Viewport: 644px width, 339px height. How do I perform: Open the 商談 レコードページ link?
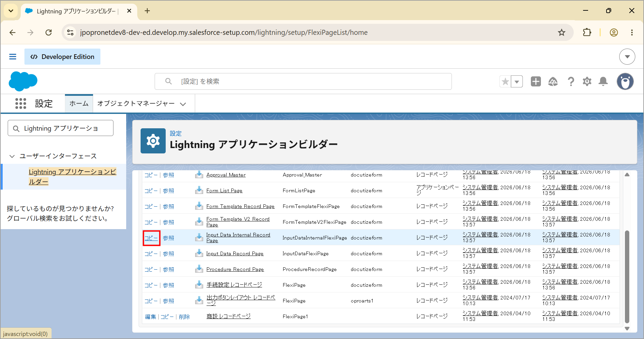pyautogui.click(x=229, y=316)
